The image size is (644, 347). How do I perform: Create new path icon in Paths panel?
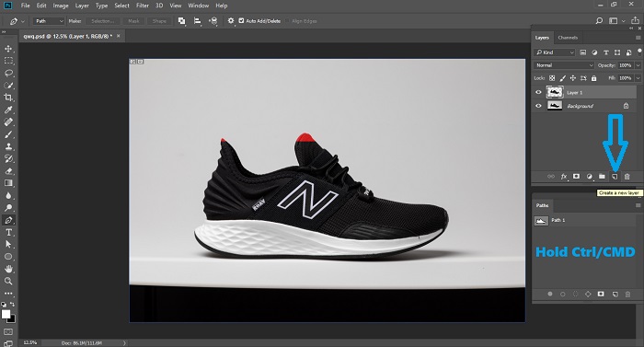coord(615,294)
